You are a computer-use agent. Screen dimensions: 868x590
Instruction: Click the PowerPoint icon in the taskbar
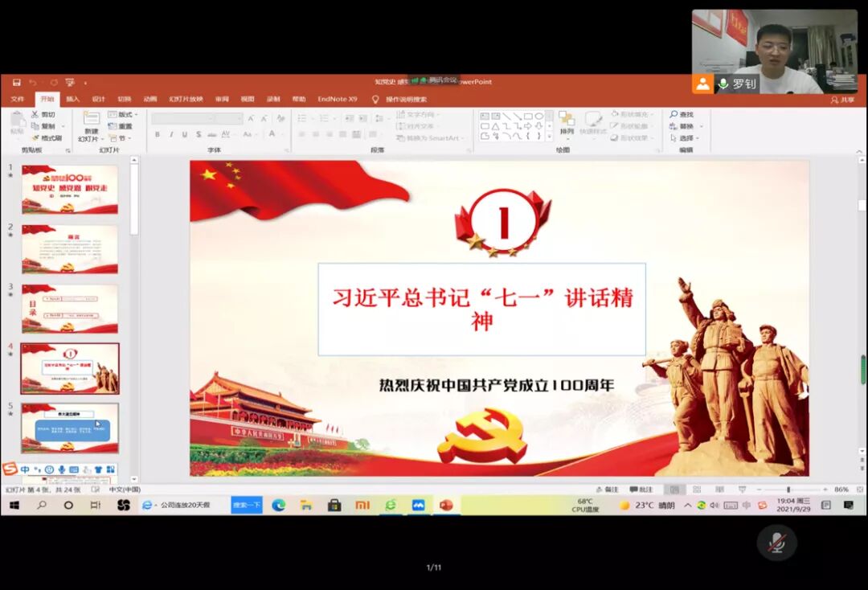[445, 505]
